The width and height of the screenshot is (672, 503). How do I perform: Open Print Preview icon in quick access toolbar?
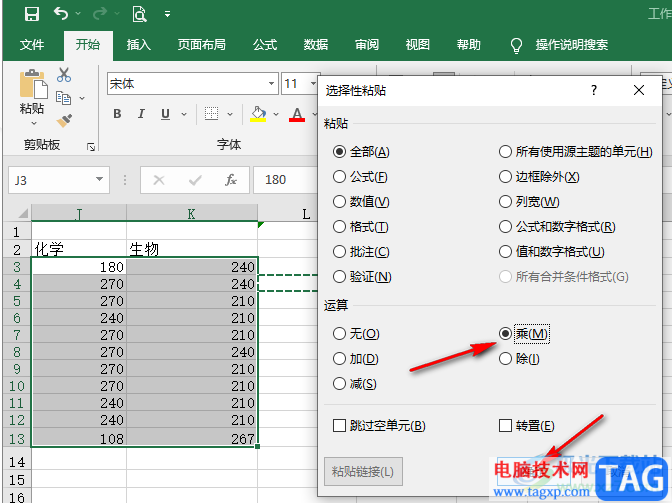[x=139, y=14]
